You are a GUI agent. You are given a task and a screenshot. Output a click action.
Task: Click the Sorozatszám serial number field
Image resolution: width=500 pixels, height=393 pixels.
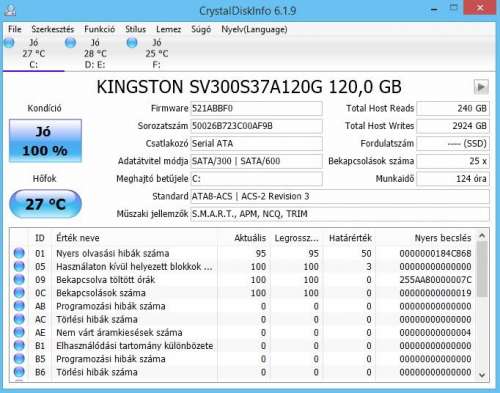point(256,126)
